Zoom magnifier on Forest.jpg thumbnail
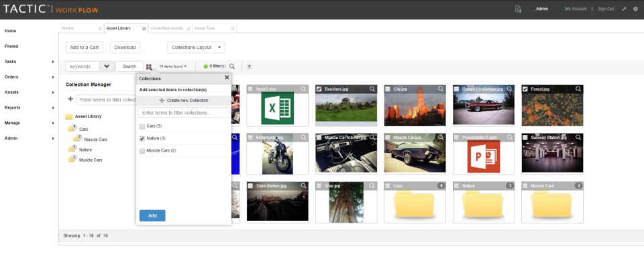644x265 pixels. click(578, 89)
